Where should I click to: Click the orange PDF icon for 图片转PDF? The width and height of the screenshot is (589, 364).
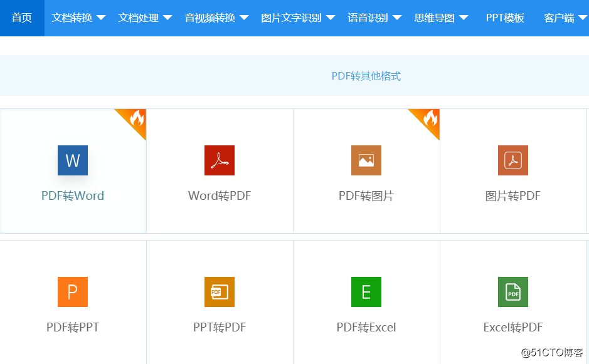(512, 160)
